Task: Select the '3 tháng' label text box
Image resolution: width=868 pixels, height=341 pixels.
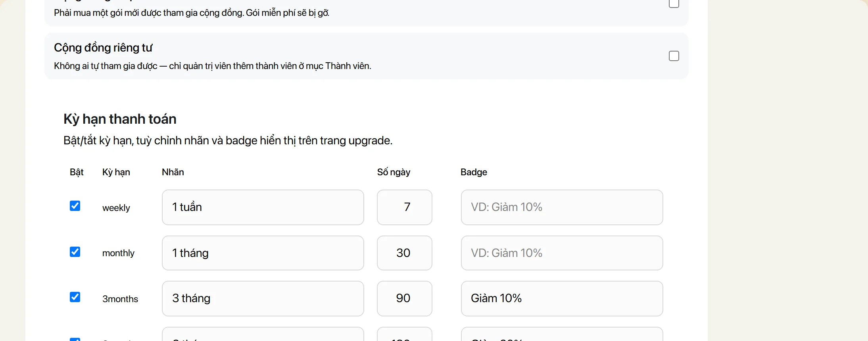Action: [263, 299]
